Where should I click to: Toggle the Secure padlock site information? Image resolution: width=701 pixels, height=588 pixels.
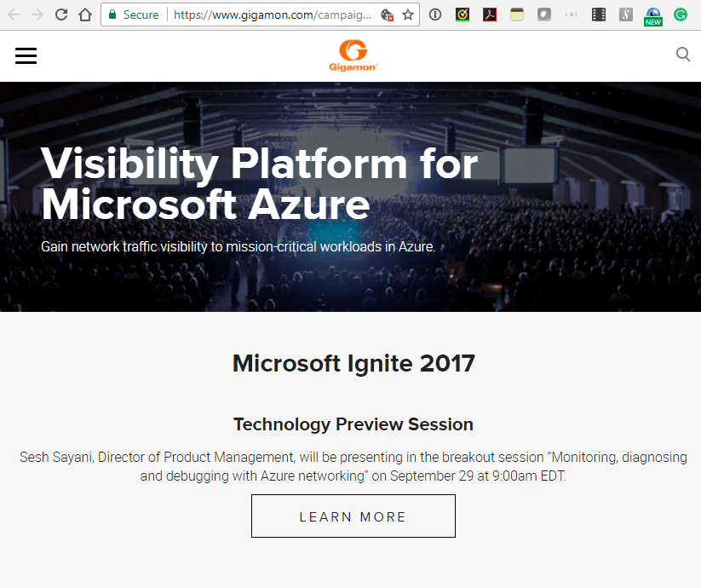113,14
